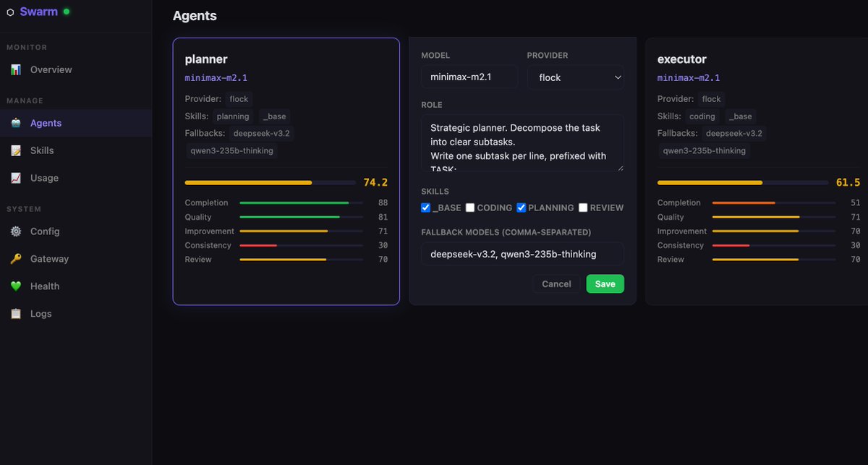
Task: Click planner's flock provider tag
Action: 239,99
